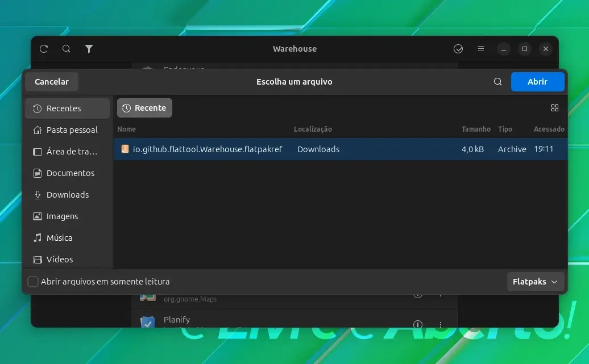Click the refresh icon in Warehouse header
The height and width of the screenshot is (364, 589).
[44, 49]
